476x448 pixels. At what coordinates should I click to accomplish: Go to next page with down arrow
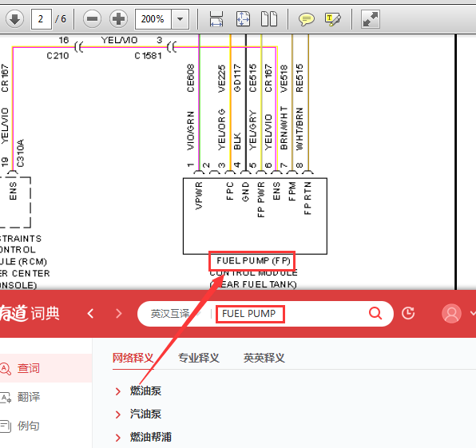click(14, 19)
